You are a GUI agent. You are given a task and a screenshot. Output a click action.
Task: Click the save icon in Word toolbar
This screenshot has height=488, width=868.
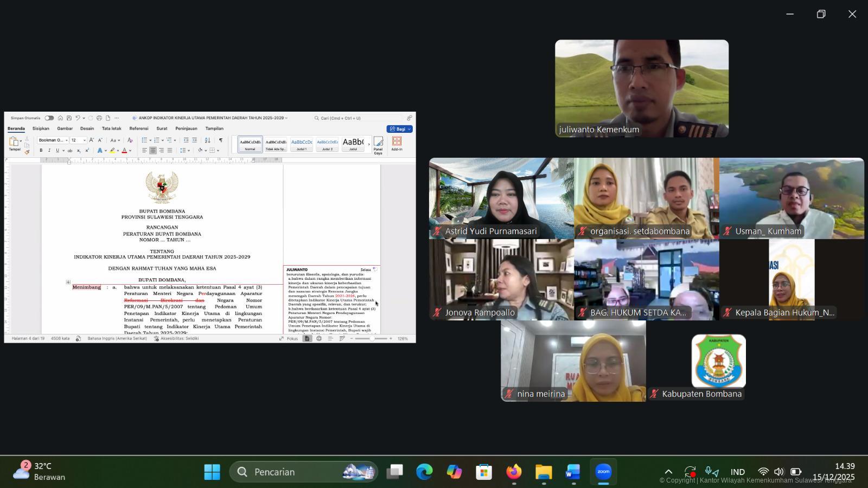click(x=69, y=118)
